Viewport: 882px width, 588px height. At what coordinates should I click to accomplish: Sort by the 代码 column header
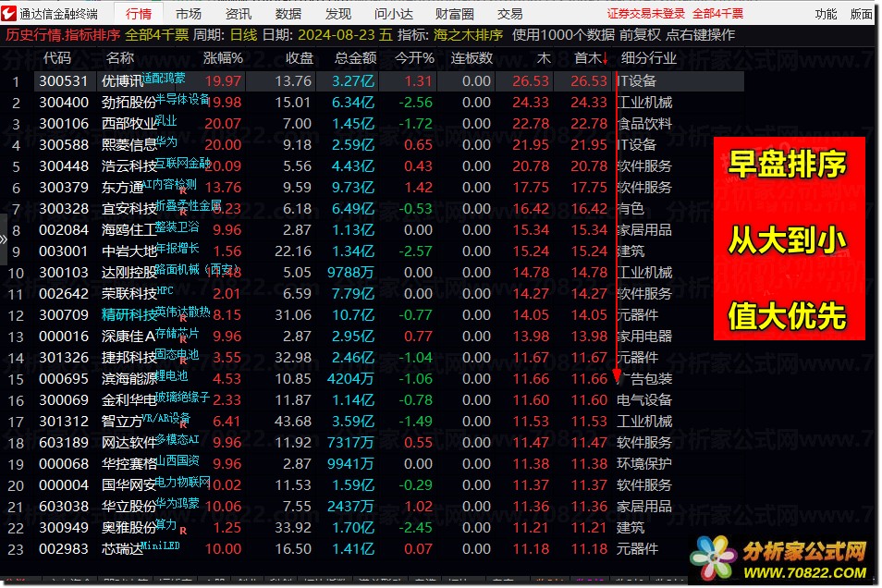[56, 58]
